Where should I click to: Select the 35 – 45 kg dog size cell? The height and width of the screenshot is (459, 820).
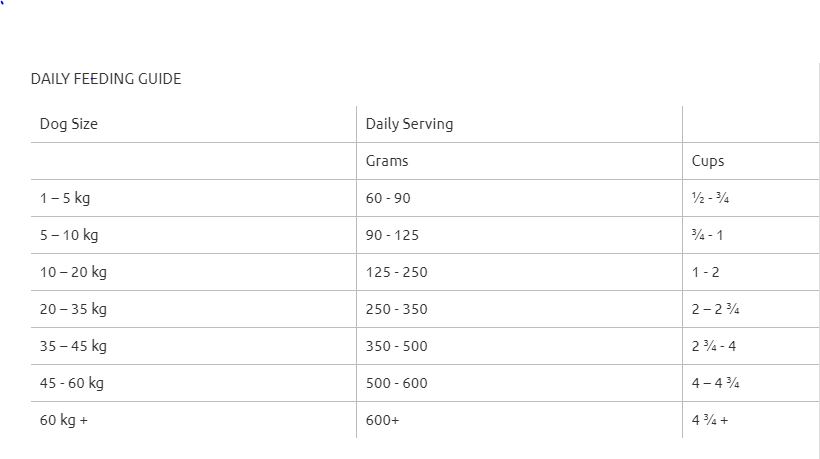pyautogui.click(x=73, y=346)
